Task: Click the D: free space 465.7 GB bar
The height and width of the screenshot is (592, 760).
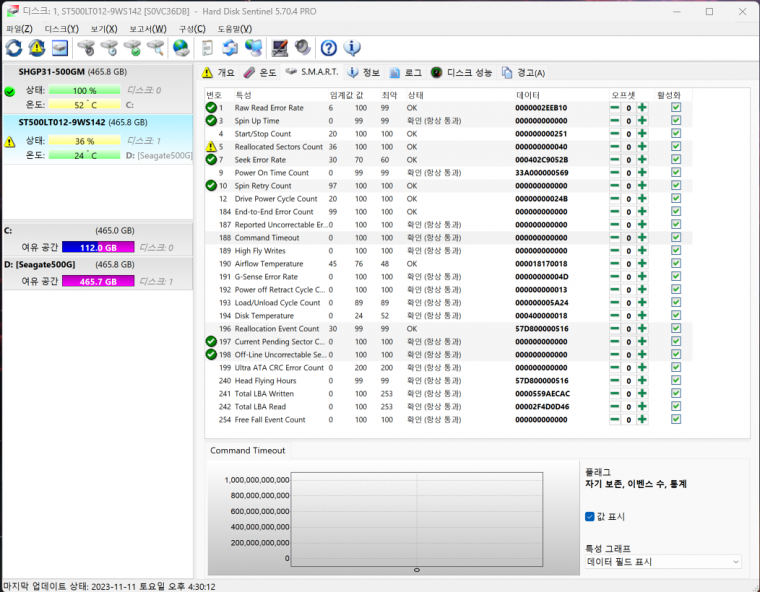Action: coord(98,281)
